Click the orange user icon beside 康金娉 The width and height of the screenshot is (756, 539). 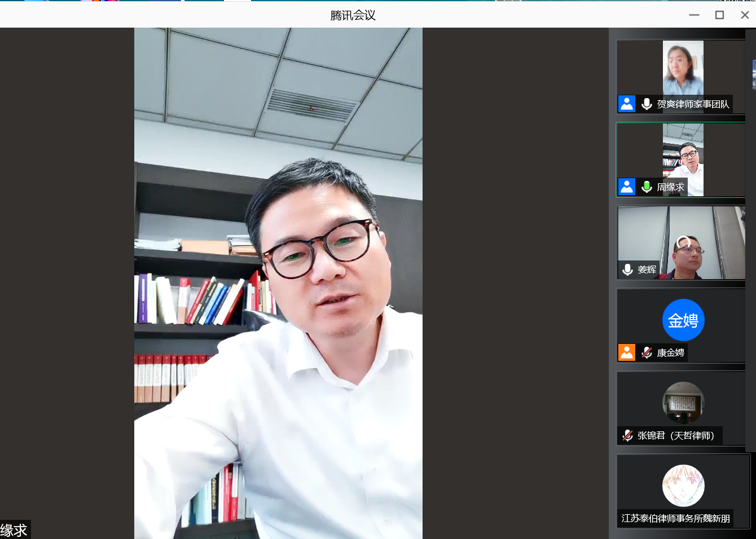pyautogui.click(x=626, y=352)
